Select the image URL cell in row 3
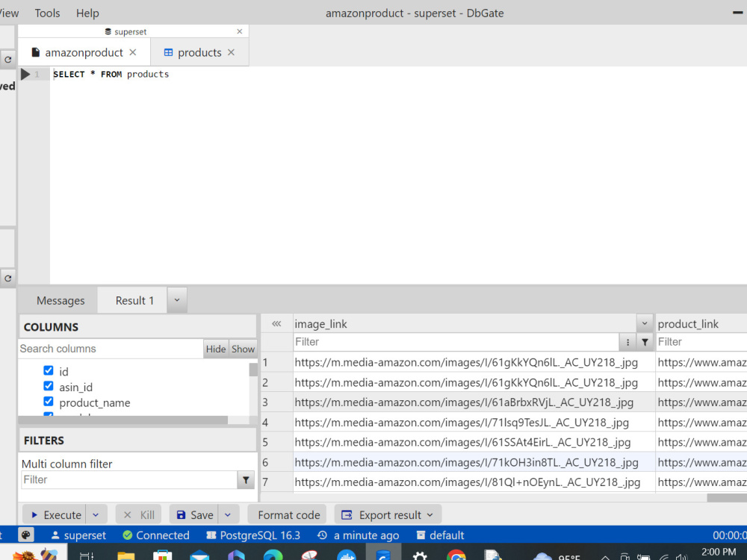Viewport: 747px width, 560px height. click(474, 402)
